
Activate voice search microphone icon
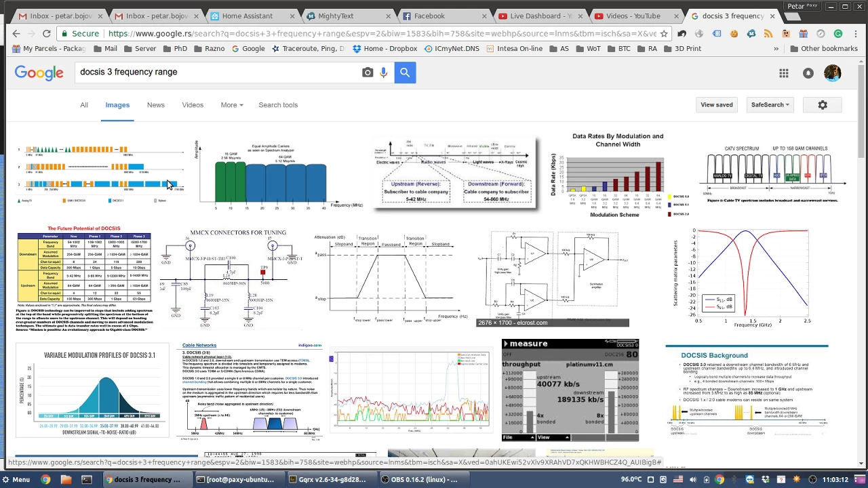coord(384,73)
